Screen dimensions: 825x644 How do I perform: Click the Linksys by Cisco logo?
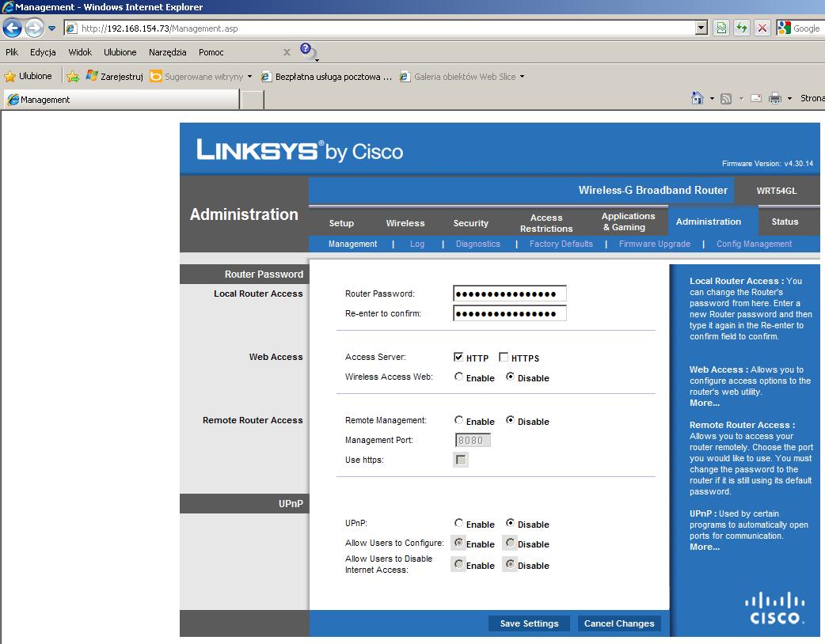[299, 150]
